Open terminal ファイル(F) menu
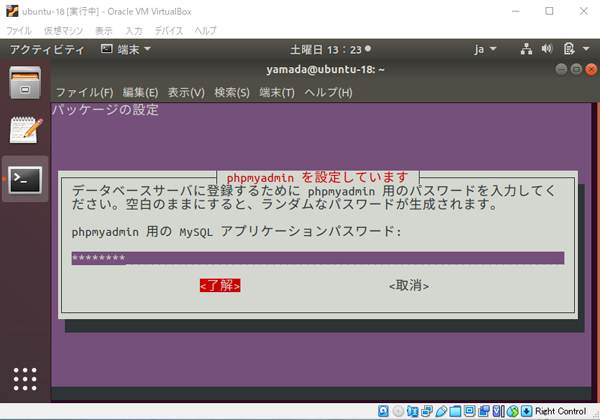Screen dimensions: 600x420 tap(85, 92)
